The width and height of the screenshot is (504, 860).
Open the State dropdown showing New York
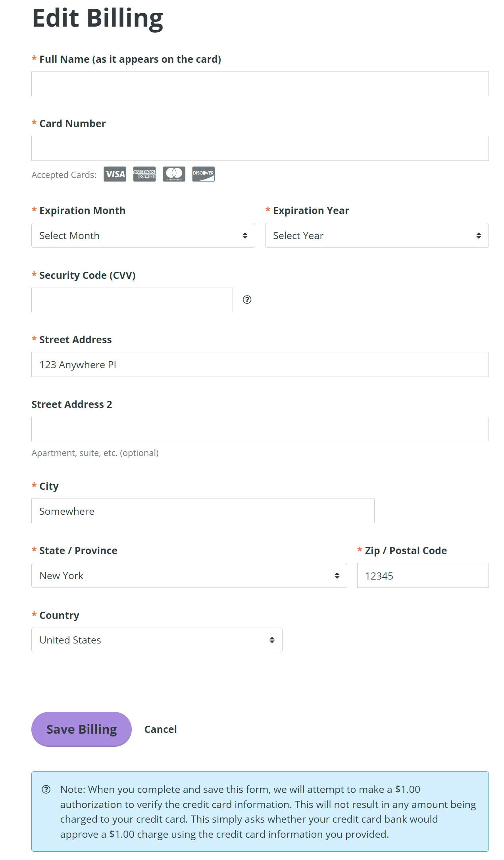pyautogui.click(x=189, y=575)
